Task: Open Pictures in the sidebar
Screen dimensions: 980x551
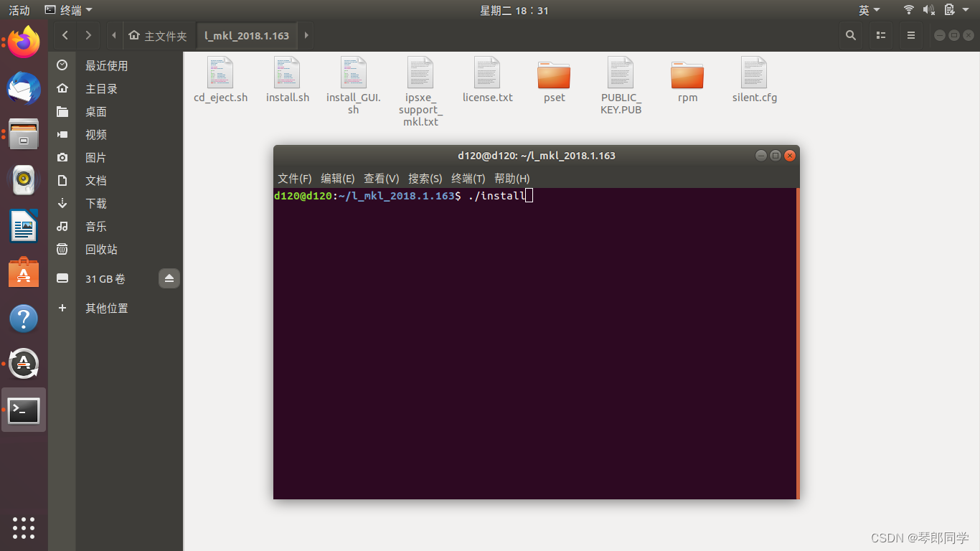Action: coord(115,157)
